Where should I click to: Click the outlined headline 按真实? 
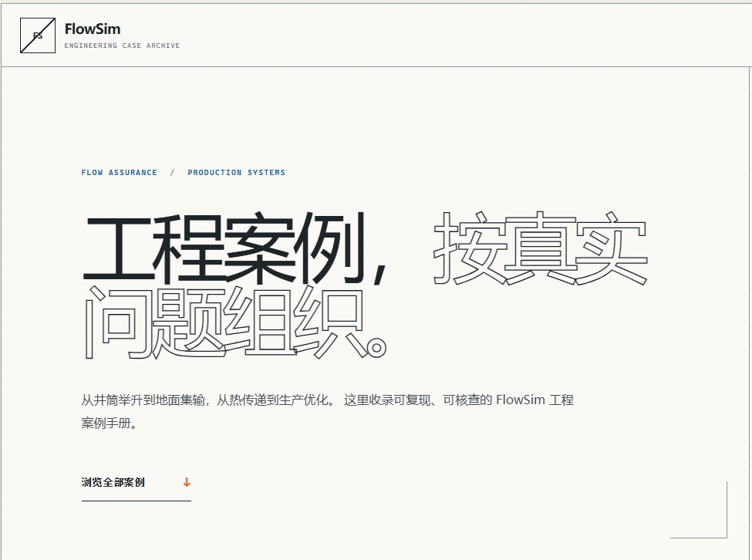tap(541, 248)
